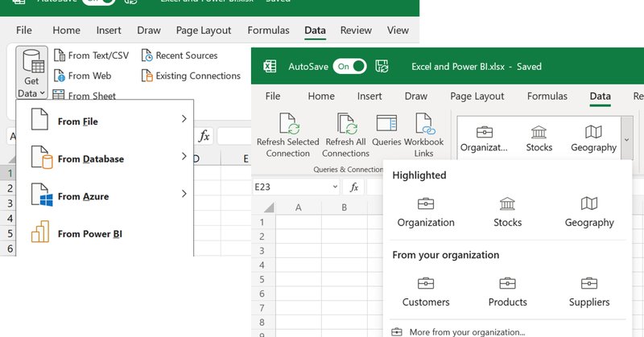The image size is (644, 337).
Task: Click More from your organization link
Action: pyautogui.click(x=458, y=331)
